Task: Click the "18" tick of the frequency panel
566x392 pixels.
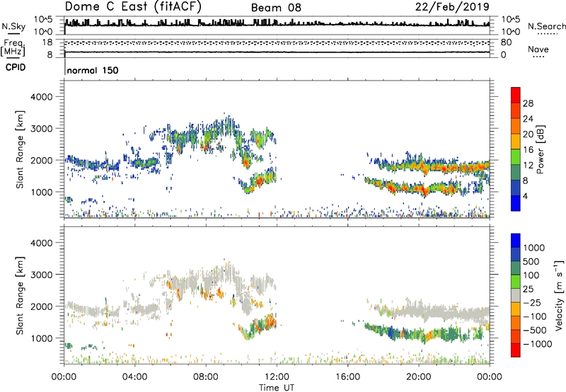Action: click(47, 42)
